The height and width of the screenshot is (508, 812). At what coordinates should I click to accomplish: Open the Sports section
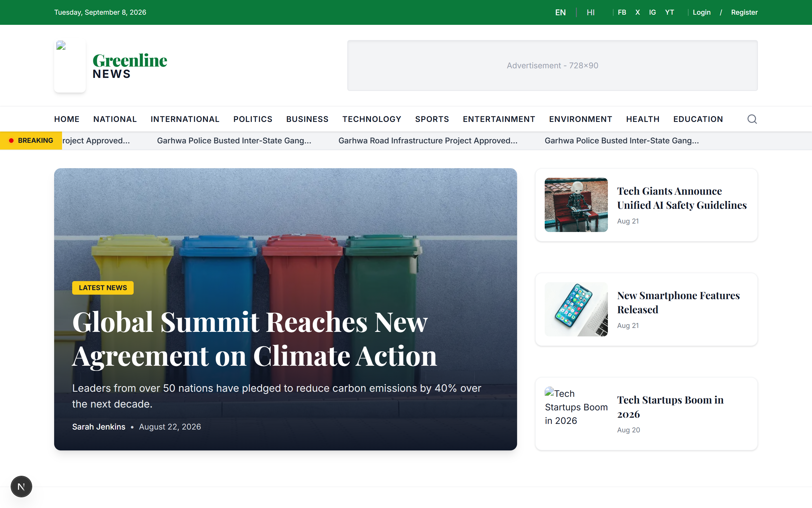coord(432,119)
